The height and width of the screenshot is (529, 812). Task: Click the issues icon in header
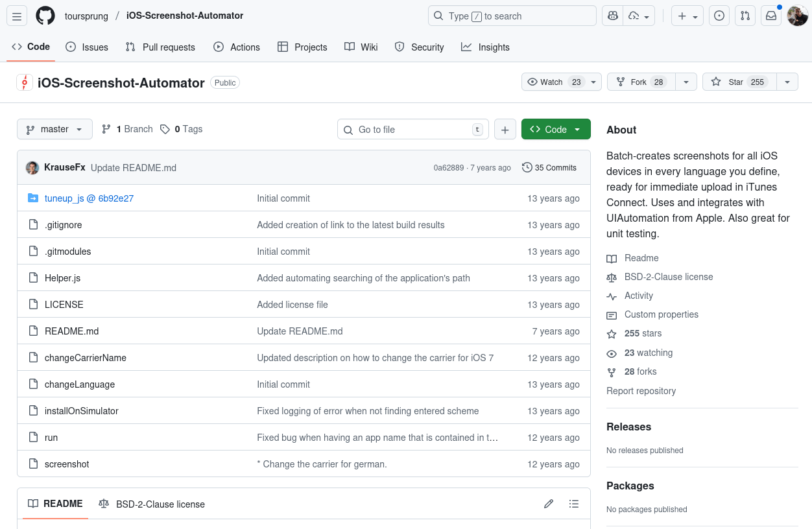pyautogui.click(x=719, y=16)
